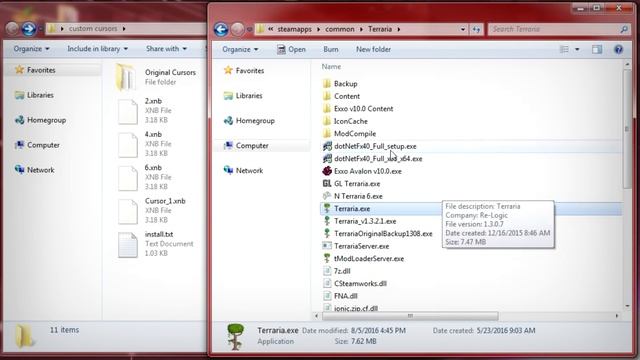The width and height of the screenshot is (640, 360).
Task: Expand the arrow after Terraria in the address bar
Action: coord(399,29)
